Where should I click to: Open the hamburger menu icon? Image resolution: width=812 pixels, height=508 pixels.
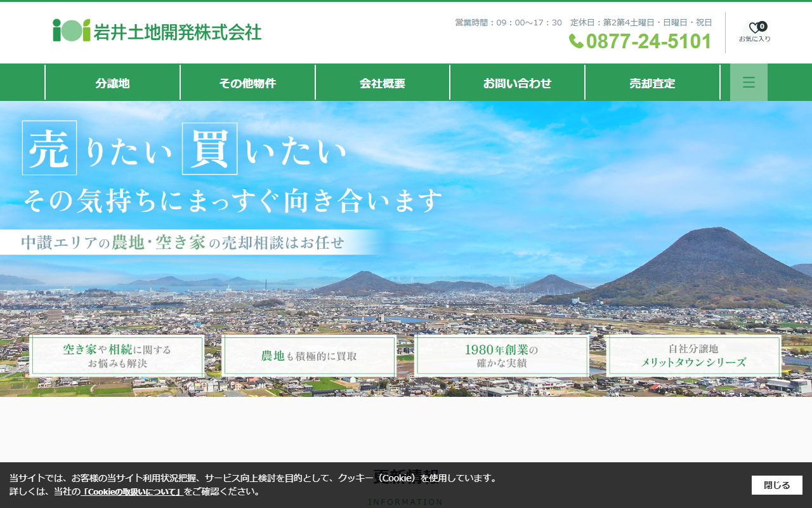click(749, 83)
